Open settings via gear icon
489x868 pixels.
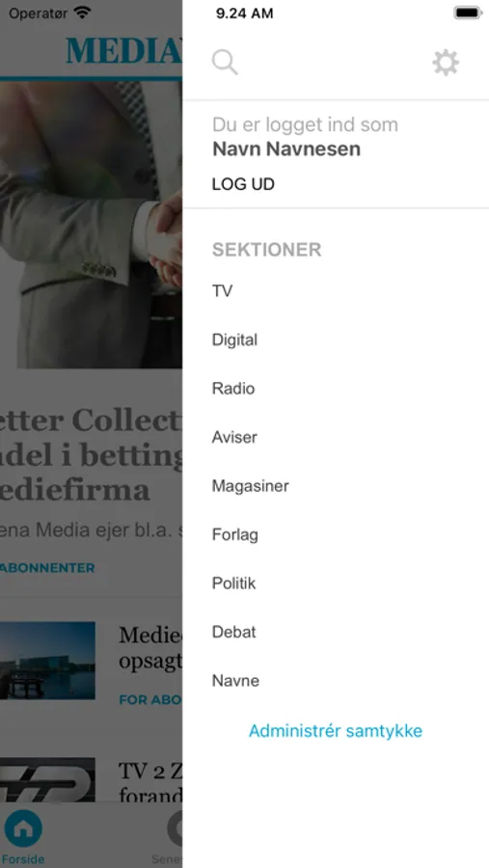click(446, 63)
